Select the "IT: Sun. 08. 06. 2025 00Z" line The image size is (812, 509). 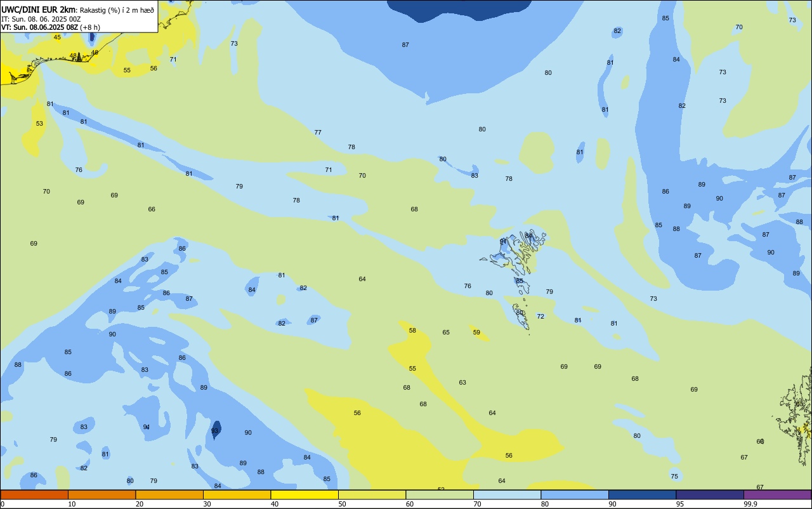(x=41, y=18)
